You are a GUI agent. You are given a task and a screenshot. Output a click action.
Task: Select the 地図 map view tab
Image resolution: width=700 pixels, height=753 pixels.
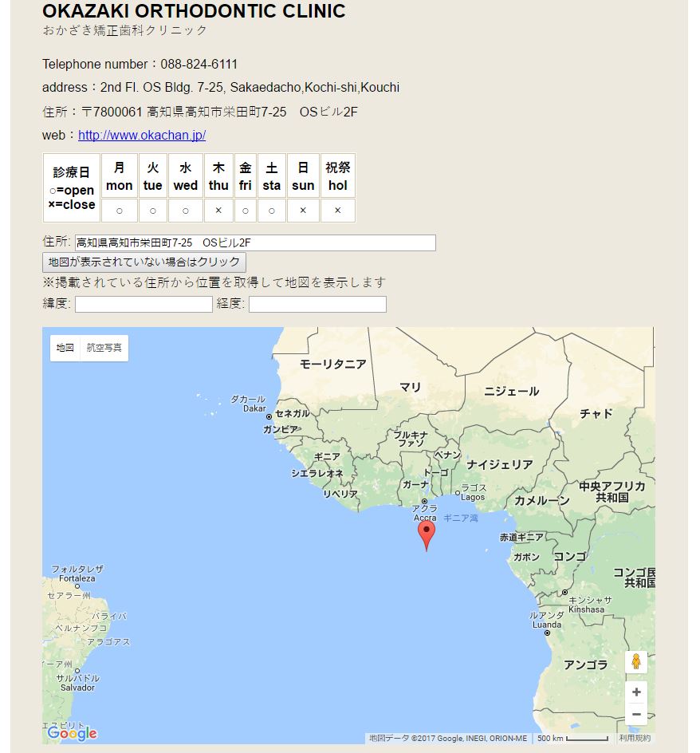click(x=65, y=348)
